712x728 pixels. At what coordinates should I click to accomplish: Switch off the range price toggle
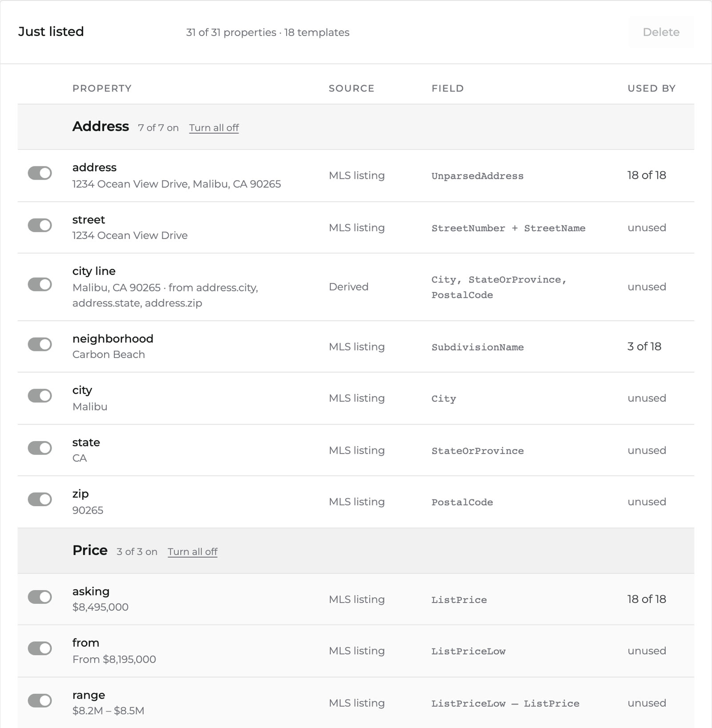[40, 700]
